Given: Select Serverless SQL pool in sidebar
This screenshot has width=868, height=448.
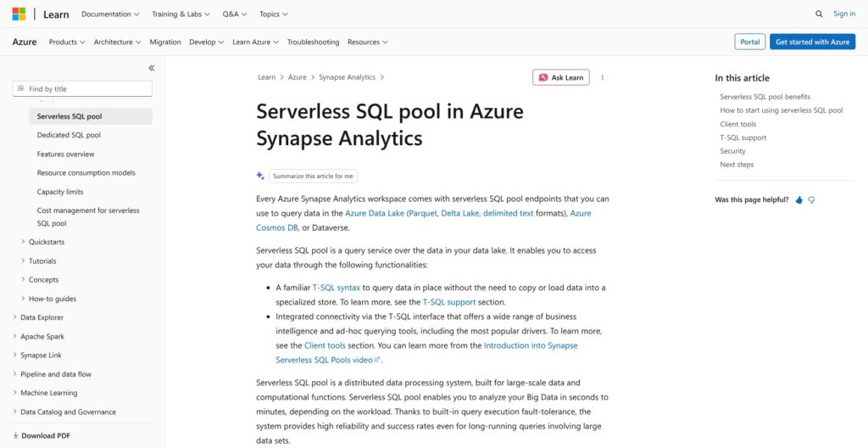Looking at the screenshot, I should point(90,116).
